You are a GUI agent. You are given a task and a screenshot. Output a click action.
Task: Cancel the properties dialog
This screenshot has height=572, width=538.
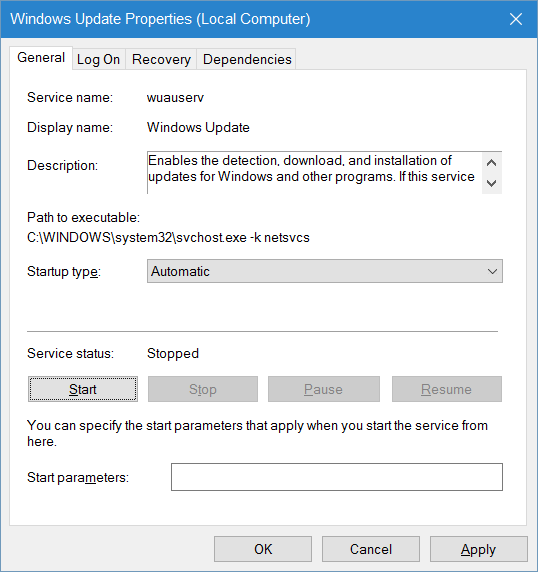371,549
